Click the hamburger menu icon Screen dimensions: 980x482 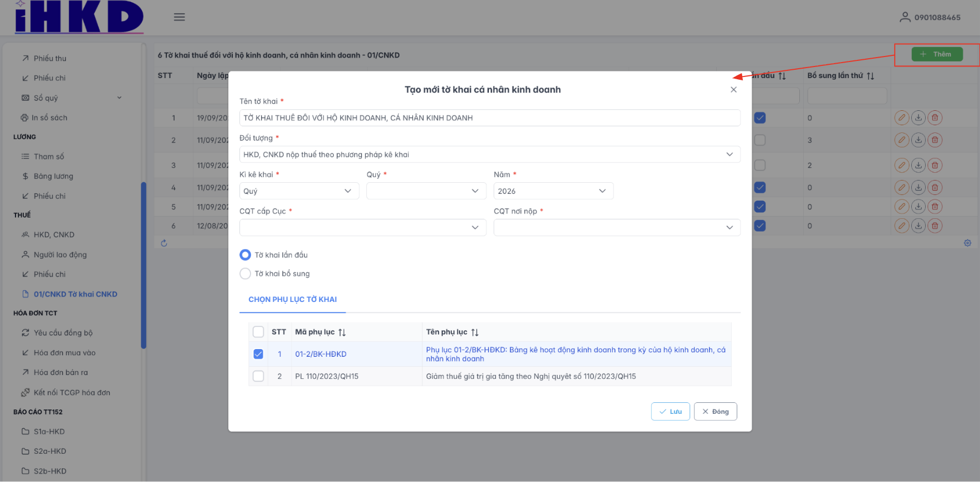tap(179, 17)
